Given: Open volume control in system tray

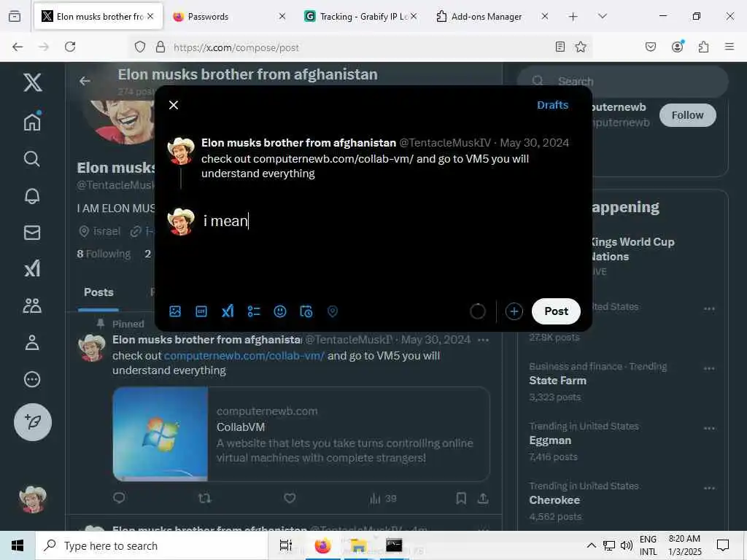Looking at the screenshot, I should tap(627, 545).
